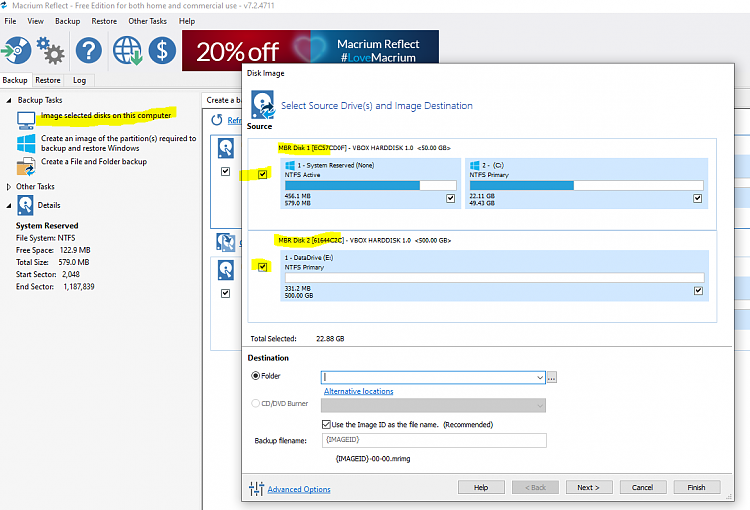This screenshot has height=510, width=750.
Task: Click the globe update download icon
Action: point(127,50)
